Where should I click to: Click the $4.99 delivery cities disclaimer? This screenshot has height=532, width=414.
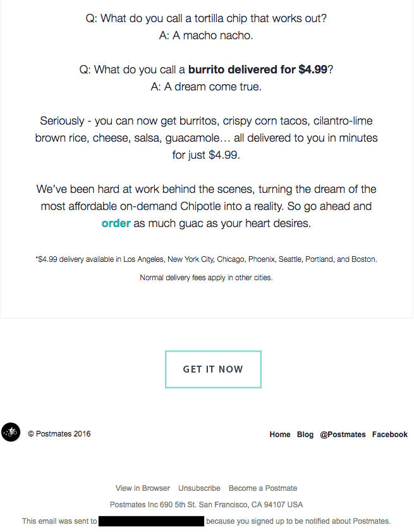point(207,259)
